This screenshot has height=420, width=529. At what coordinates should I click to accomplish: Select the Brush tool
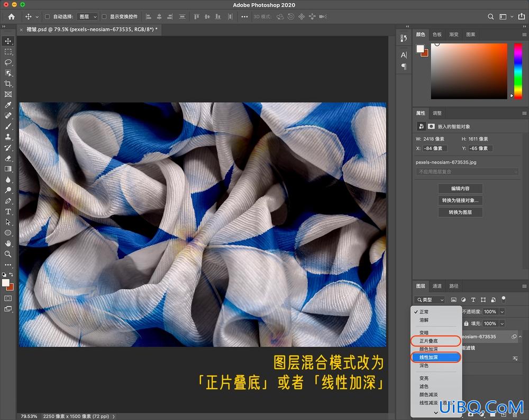[x=8, y=126]
